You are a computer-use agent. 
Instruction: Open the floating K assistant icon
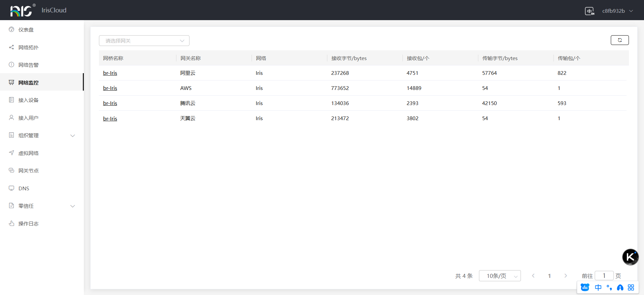630,257
